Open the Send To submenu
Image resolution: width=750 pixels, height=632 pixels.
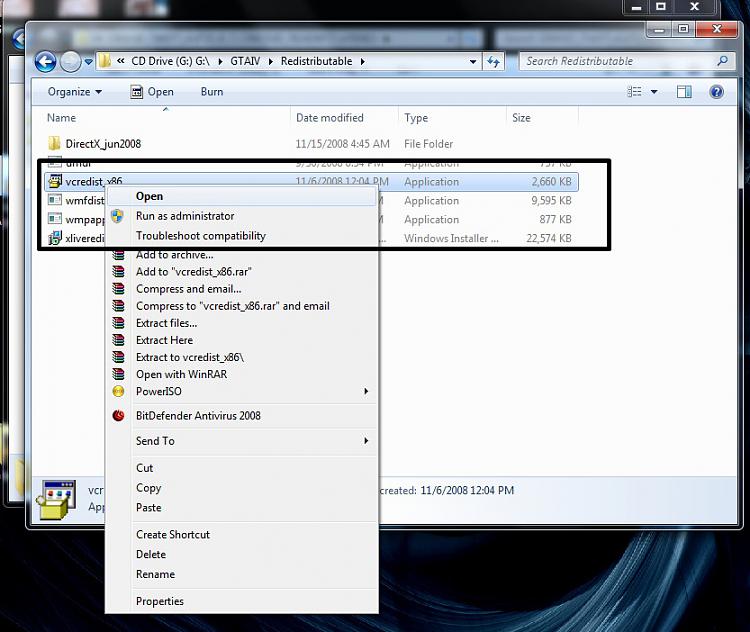242,441
